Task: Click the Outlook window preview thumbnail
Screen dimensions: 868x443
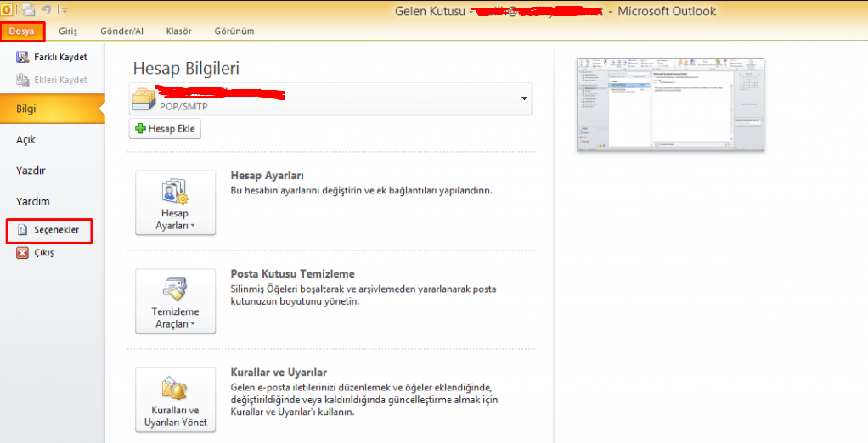Action: [x=670, y=104]
